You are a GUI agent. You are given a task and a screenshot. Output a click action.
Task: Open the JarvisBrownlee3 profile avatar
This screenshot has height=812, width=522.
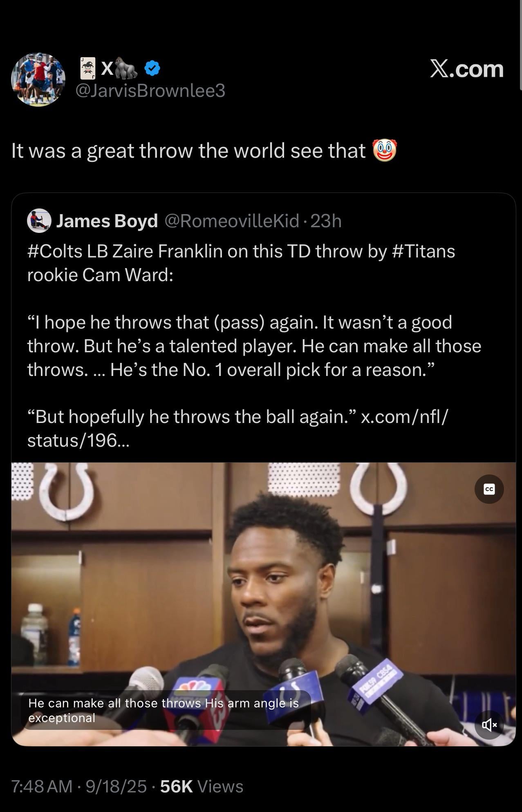click(x=38, y=80)
